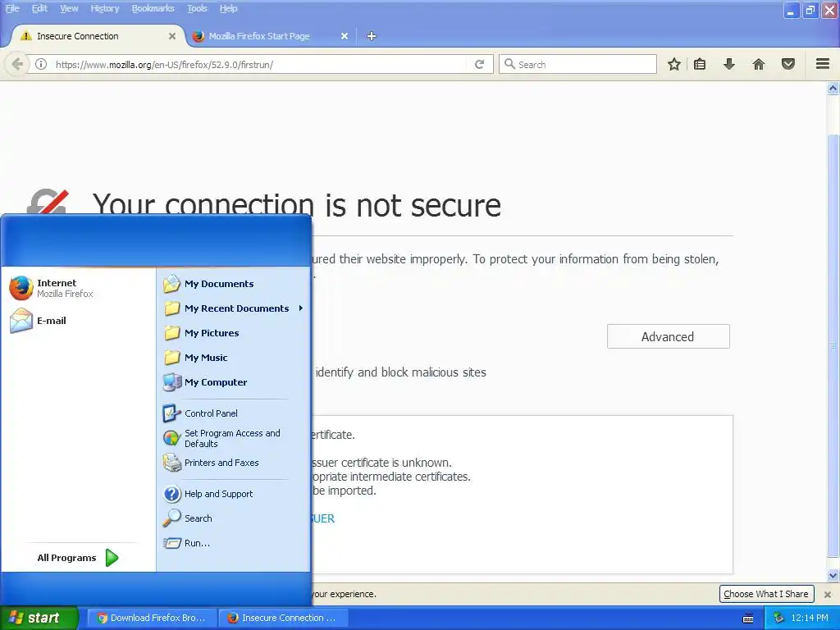
Task: Open the Edit menu
Action: [39, 8]
